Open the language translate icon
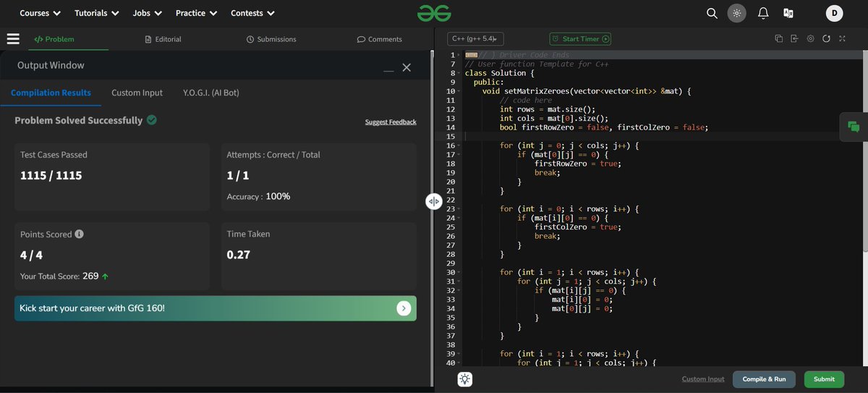Screen dimensions: 868x393 pyautogui.click(x=788, y=13)
